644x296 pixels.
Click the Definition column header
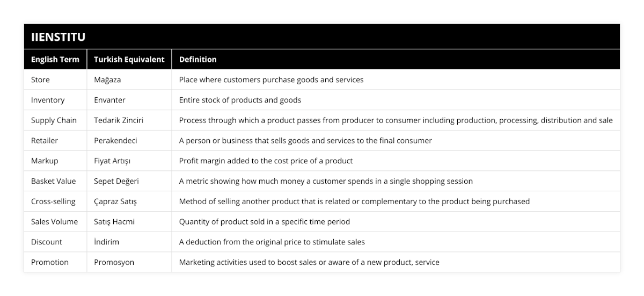pos(198,60)
